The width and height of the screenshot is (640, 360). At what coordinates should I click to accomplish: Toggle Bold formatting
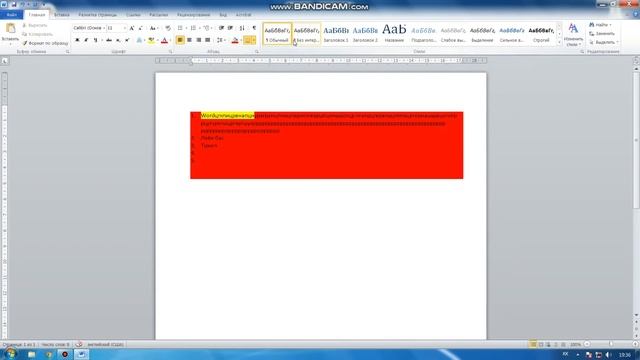[x=77, y=40]
